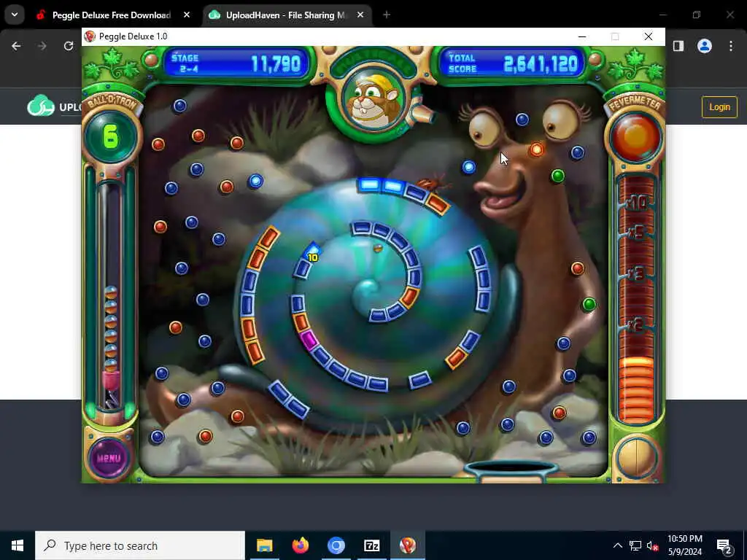This screenshot has width=747, height=560.
Task: Click the purple peg in the snail spiral
Action: 309,341
